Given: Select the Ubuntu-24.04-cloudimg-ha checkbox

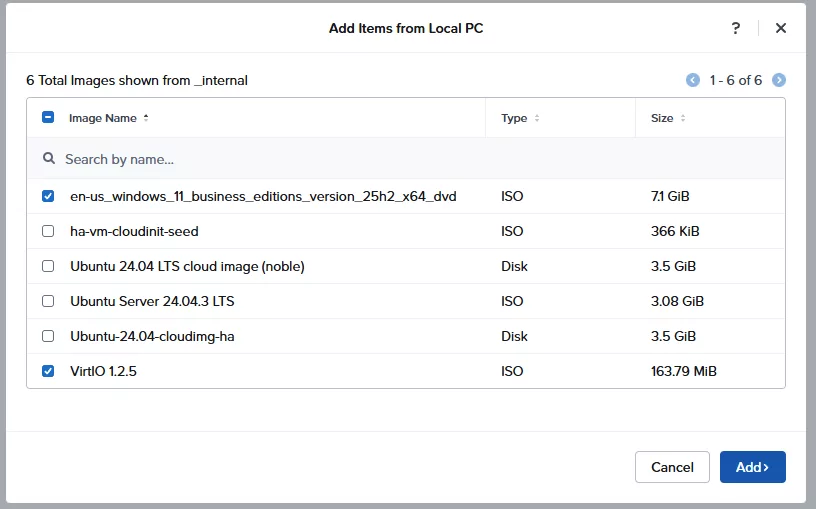Looking at the screenshot, I should tap(48, 336).
